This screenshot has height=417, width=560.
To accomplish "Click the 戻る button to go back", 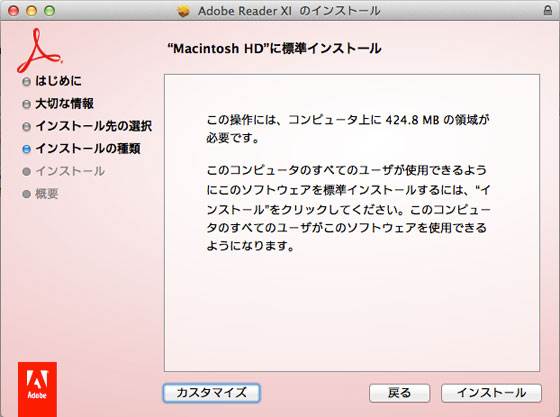I will (399, 393).
